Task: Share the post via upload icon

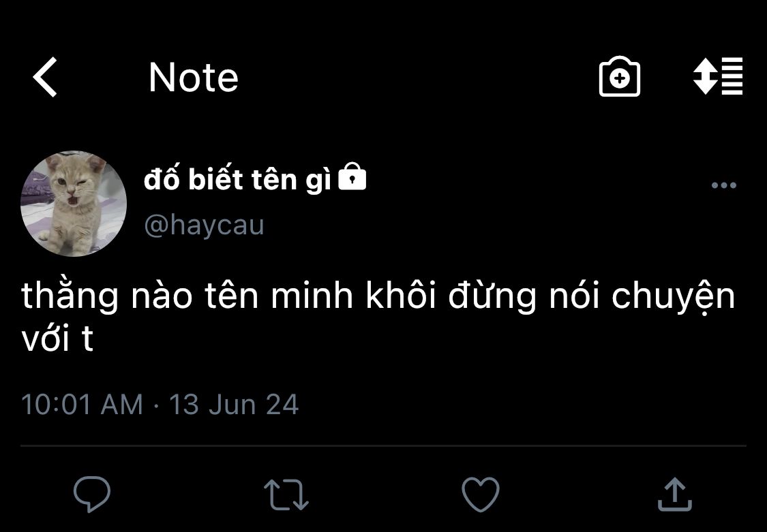Action: point(674,493)
